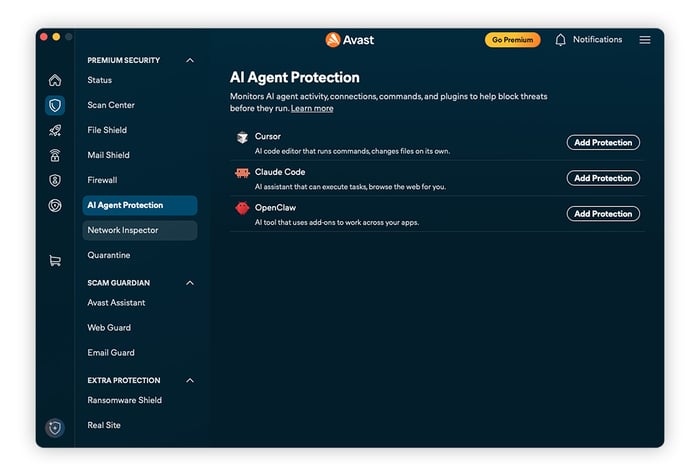Collapse the Scam Guardian section
Viewport: 700px width, 476px height.
pos(190,283)
